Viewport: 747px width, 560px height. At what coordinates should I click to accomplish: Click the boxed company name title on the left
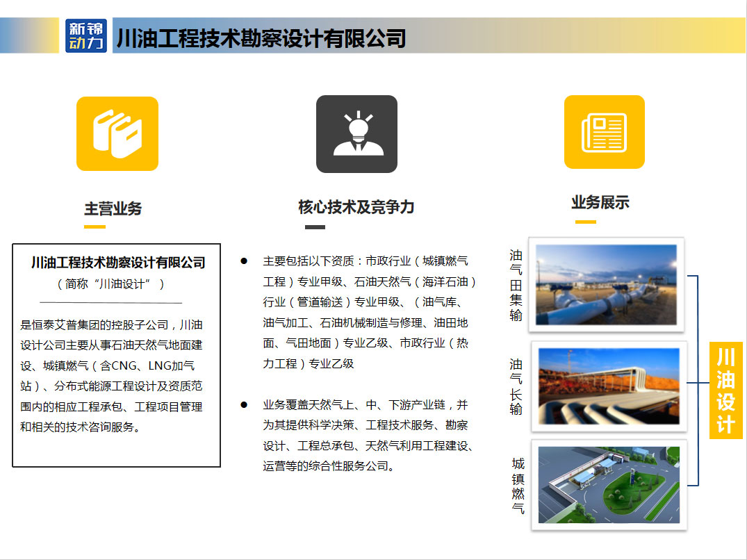click(118, 263)
